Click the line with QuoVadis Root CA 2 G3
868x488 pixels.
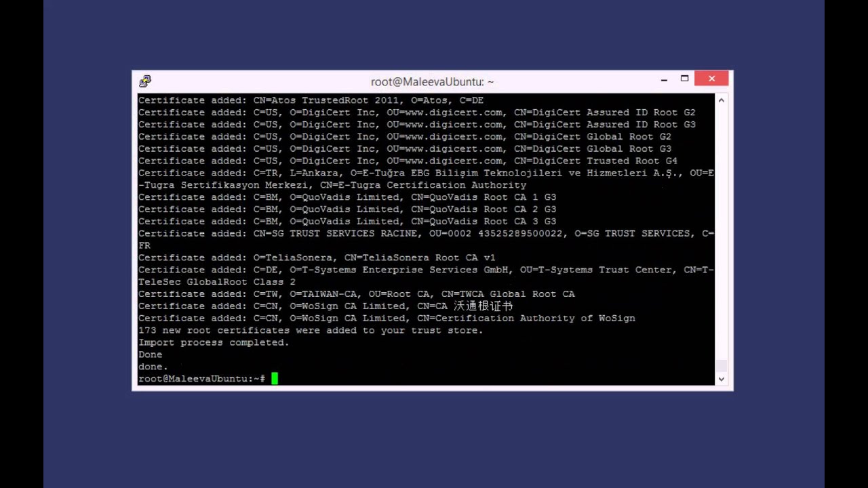347,209
